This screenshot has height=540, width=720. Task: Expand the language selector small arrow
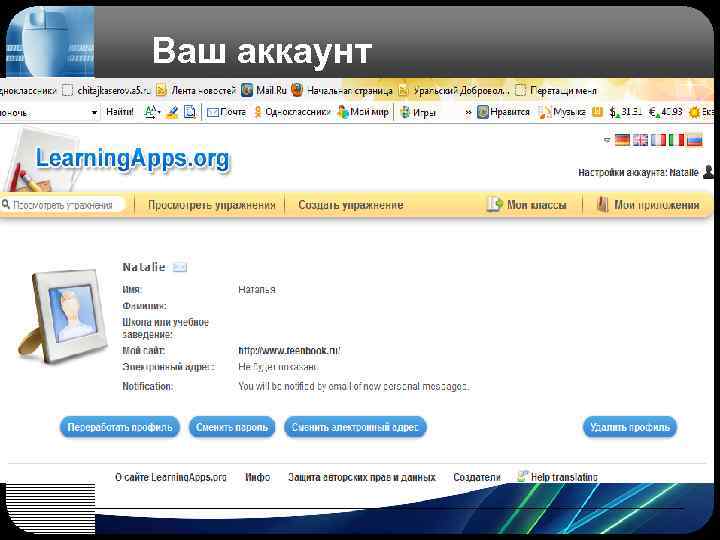coord(607,140)
